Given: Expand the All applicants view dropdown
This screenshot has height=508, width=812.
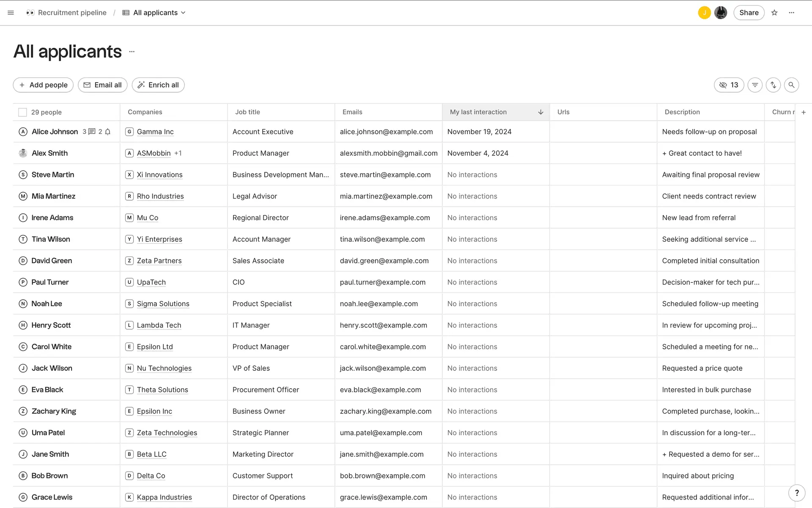Looking at the screenshot, I should tap(183, 13).
